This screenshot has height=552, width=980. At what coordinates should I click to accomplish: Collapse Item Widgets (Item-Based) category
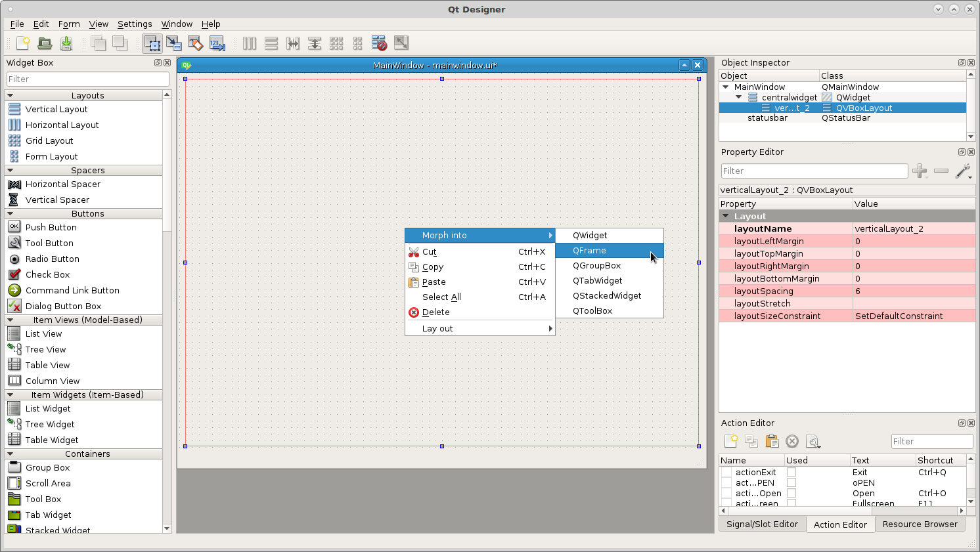point(11,394)
